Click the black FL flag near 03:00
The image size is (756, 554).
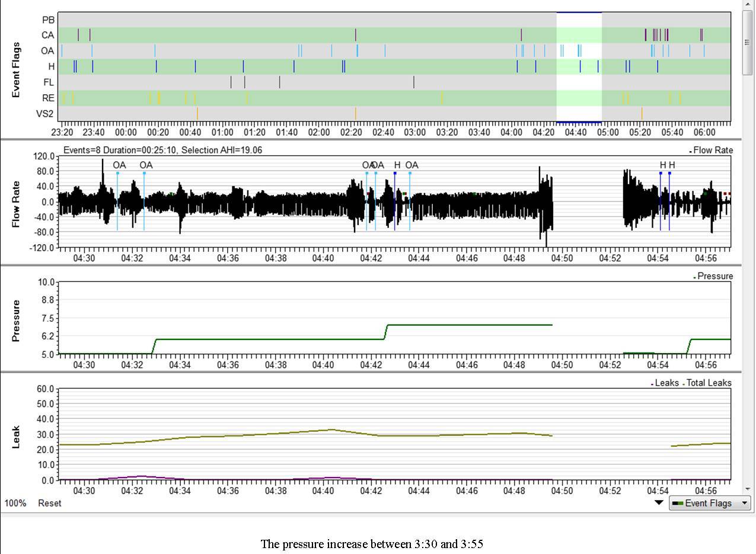point(414,82)
